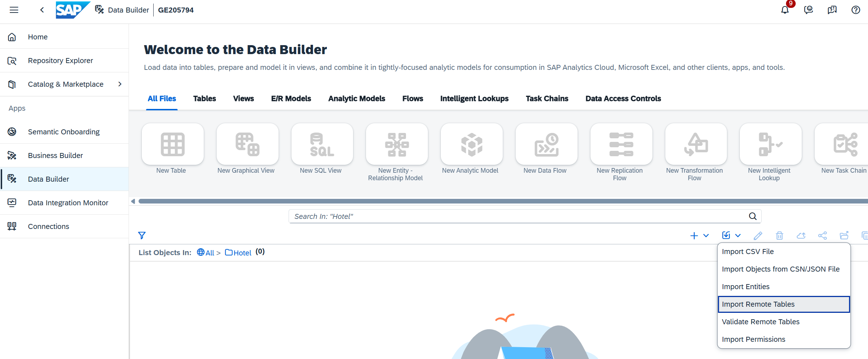Select Import Entities

coord(784,287)
